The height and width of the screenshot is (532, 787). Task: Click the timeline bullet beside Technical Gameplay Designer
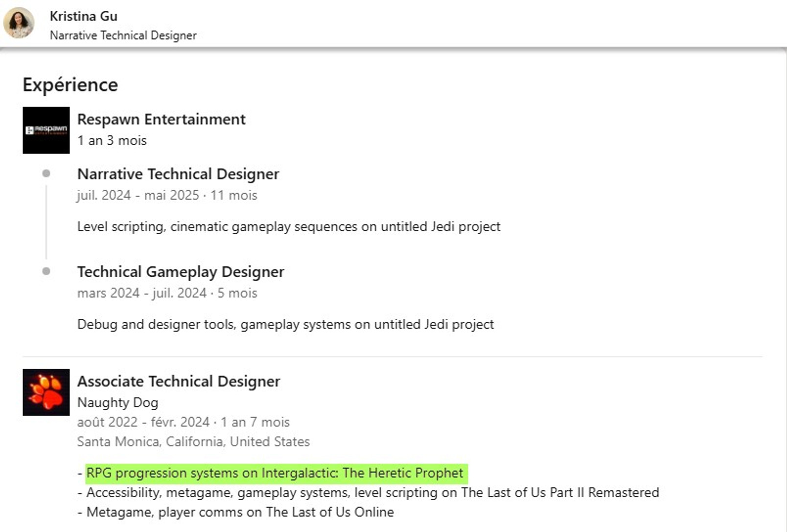click(x=46, y=271)
